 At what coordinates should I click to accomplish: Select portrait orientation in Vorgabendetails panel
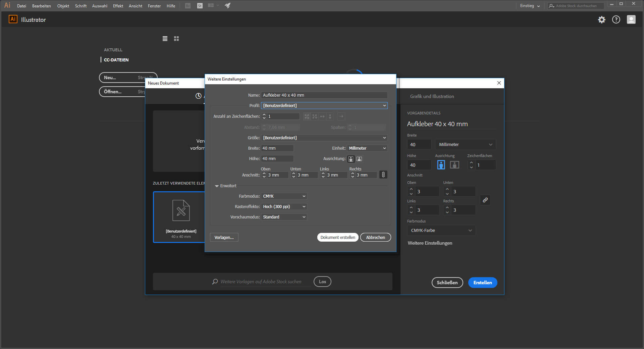(x=441, y=165)
